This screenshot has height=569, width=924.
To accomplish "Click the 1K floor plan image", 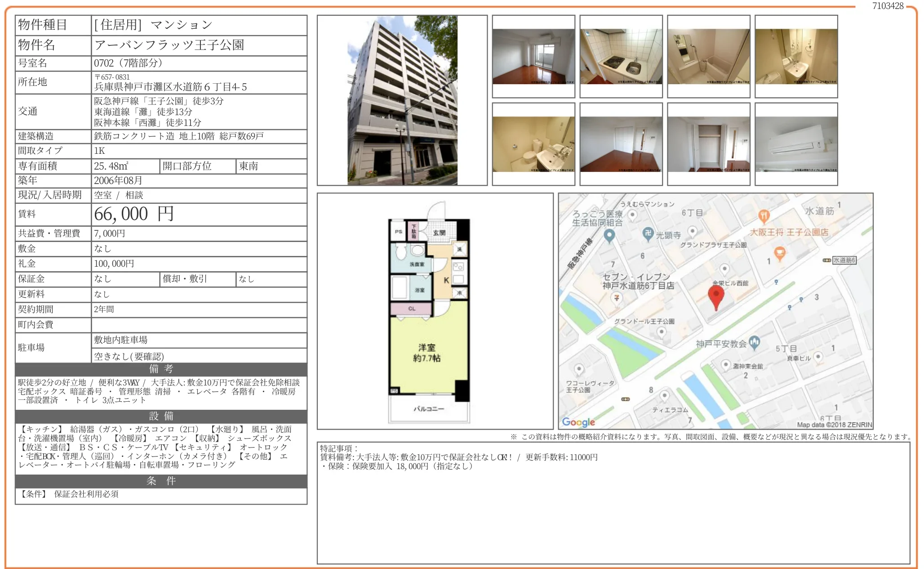I will click(429, 315).
